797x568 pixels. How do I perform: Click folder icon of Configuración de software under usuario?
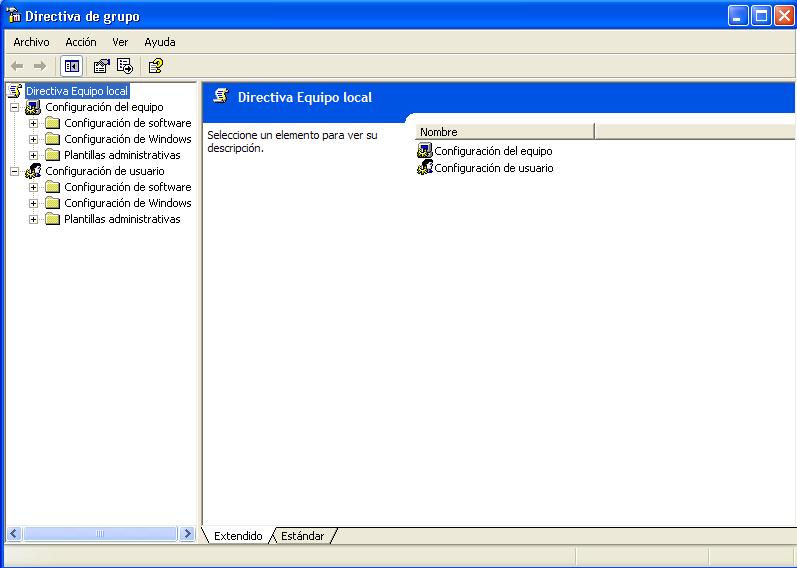pos(52,187)
